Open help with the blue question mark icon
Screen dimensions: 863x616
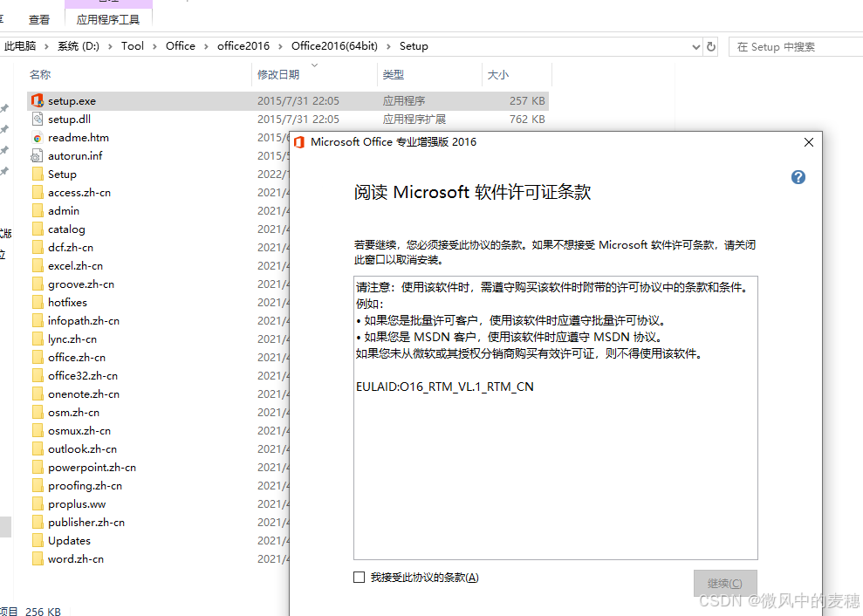tap(798, 177)
